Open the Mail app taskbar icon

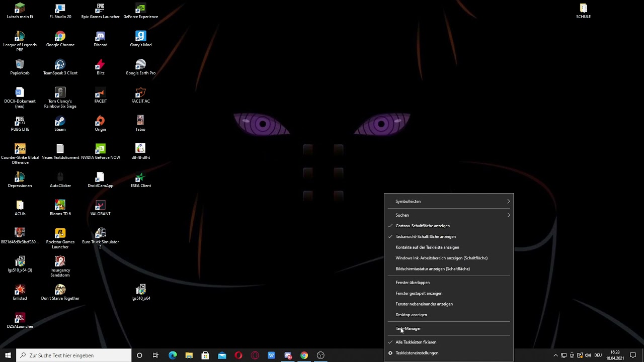(x=222, y=355)
